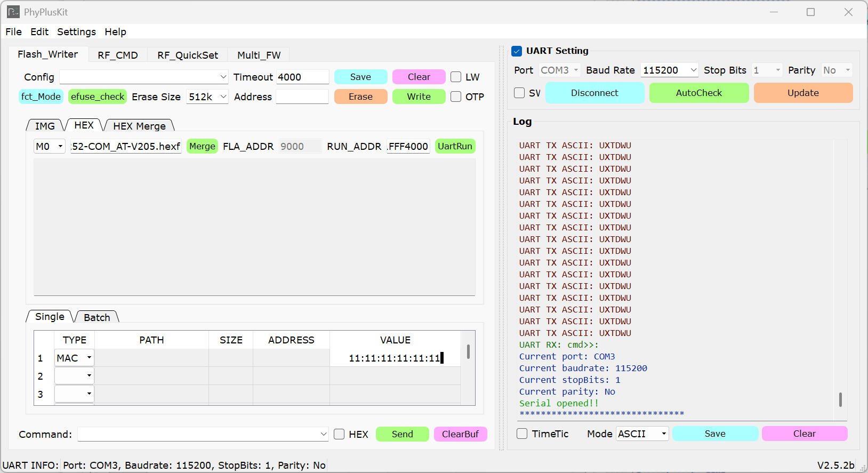Open the Settings menu
Viewport: 868px width, 473px height.
tap(76, 32)
